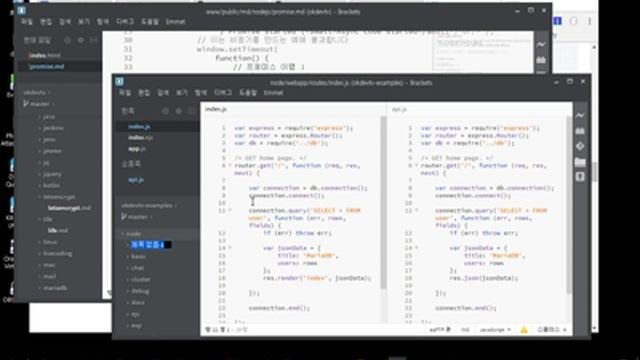
Task: Click the right editor pane vertical scrollbar
Action: tap(569, 205)
